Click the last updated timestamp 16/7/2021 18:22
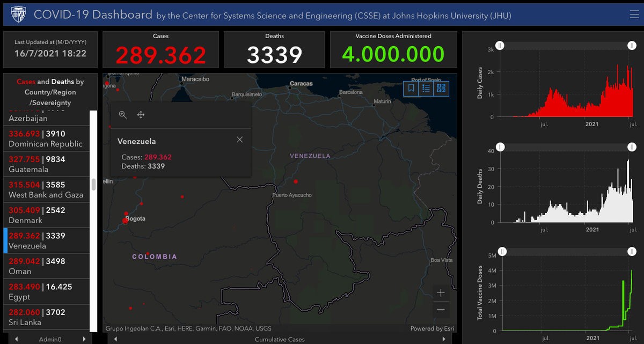This screenshot has width=644, height=344. (50, 54)
